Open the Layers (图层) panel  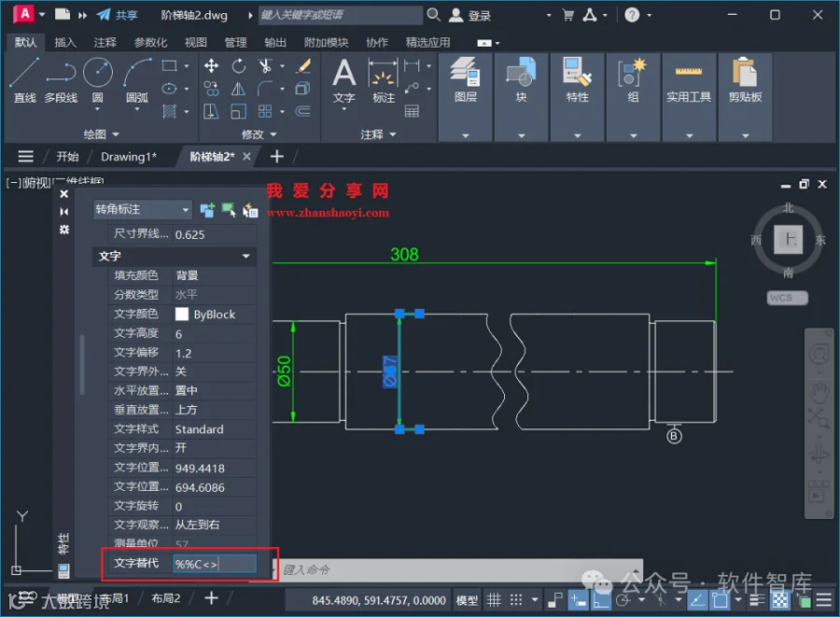465,80
